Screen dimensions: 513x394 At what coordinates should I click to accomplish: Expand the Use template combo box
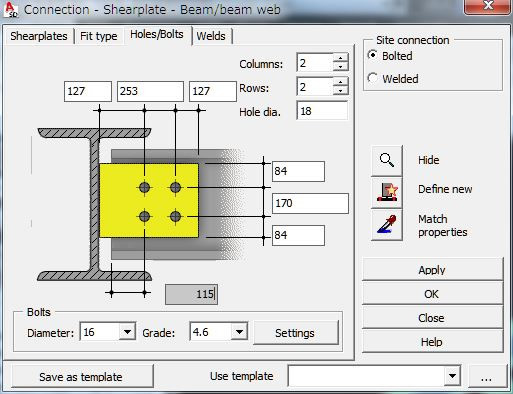click(x=452, y=376)
